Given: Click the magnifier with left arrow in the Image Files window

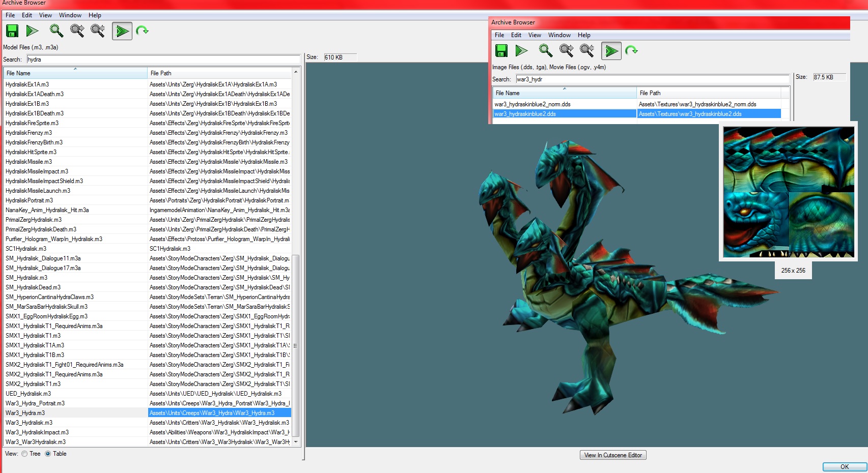Looking at the screenshot, I should 586,50.
